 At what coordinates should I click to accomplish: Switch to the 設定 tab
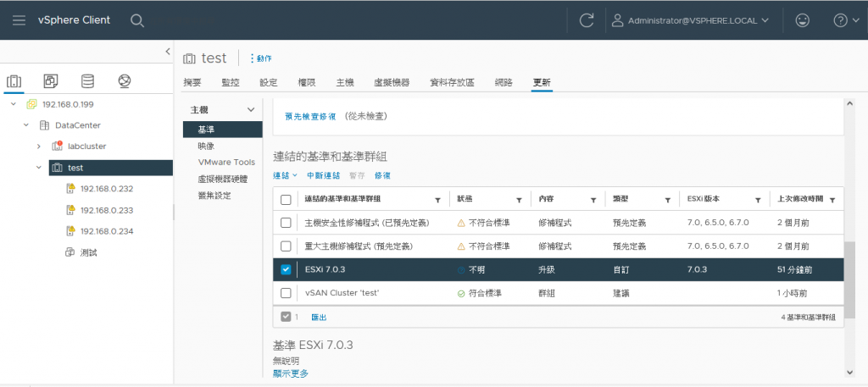pos(269,82)
